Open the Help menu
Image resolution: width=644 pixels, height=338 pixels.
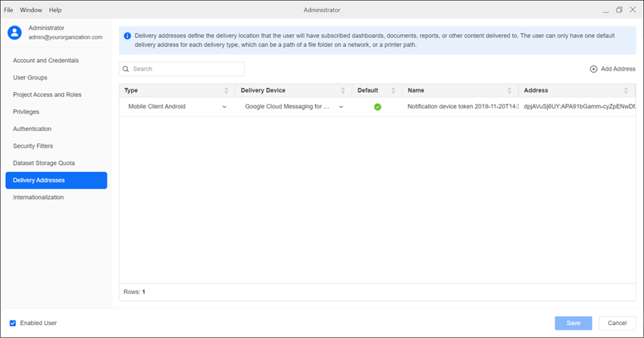pyautogui.click(x=55, y=10)
